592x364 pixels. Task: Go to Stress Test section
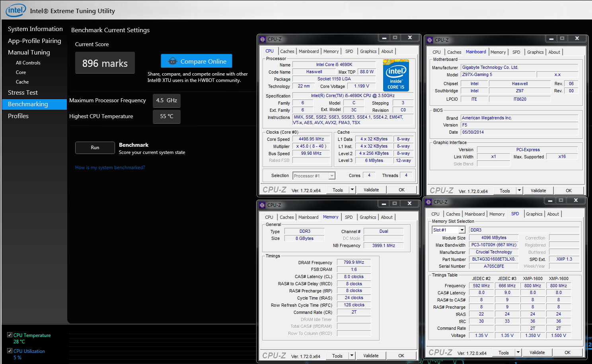pos(23,93)
